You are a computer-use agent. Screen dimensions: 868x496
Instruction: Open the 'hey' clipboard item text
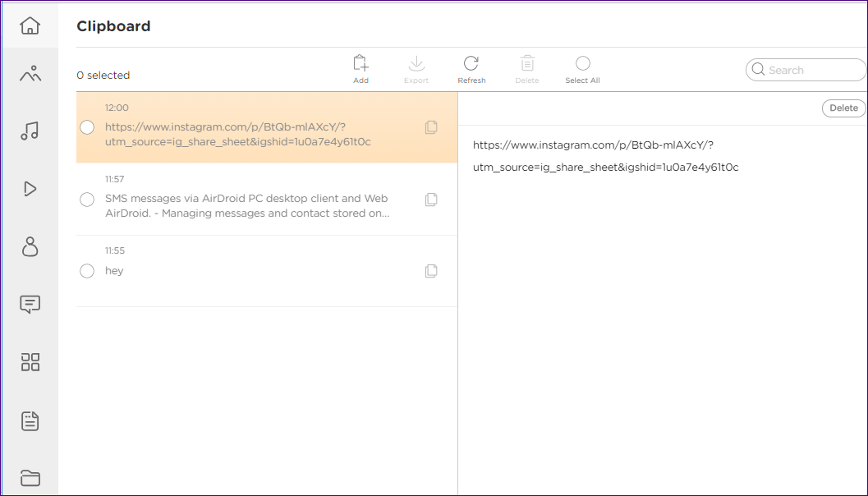pos(114,271)
